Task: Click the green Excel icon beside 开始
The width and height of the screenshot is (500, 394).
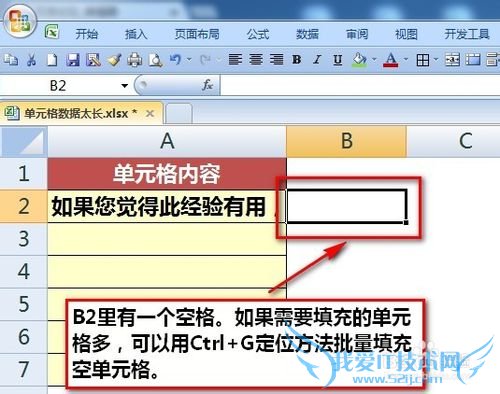Action: click(52, 32)
